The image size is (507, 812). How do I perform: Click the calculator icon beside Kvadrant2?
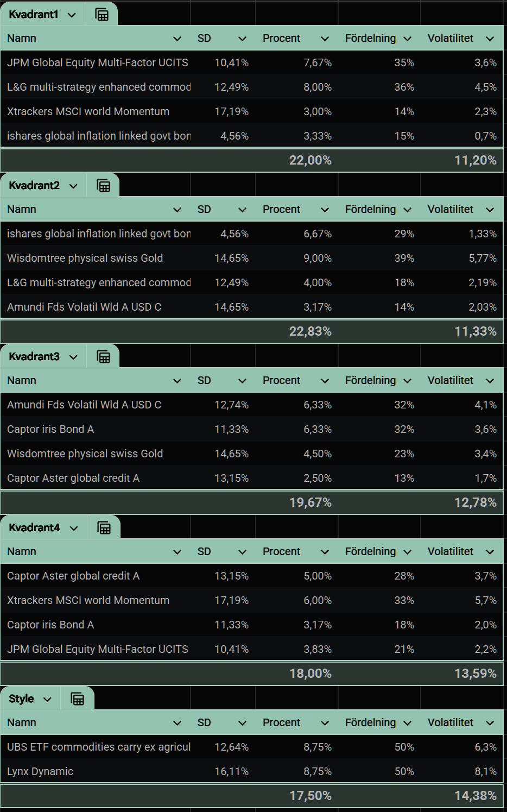click(x=103, y=186)
